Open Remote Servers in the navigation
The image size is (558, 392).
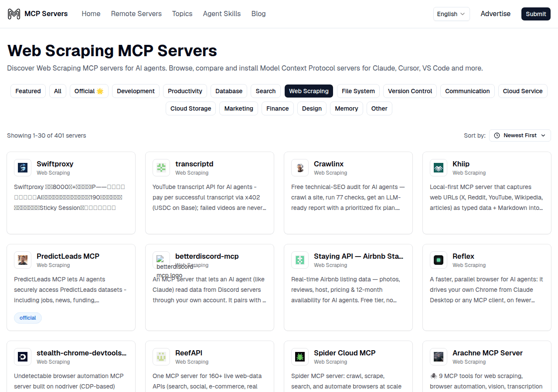coord(136,14)
